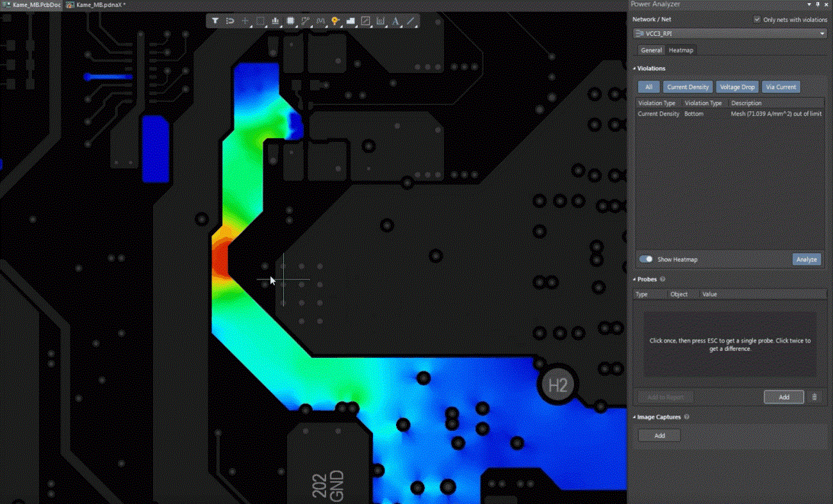Uncheck Only nets with violations

click(x=757, y=19)
